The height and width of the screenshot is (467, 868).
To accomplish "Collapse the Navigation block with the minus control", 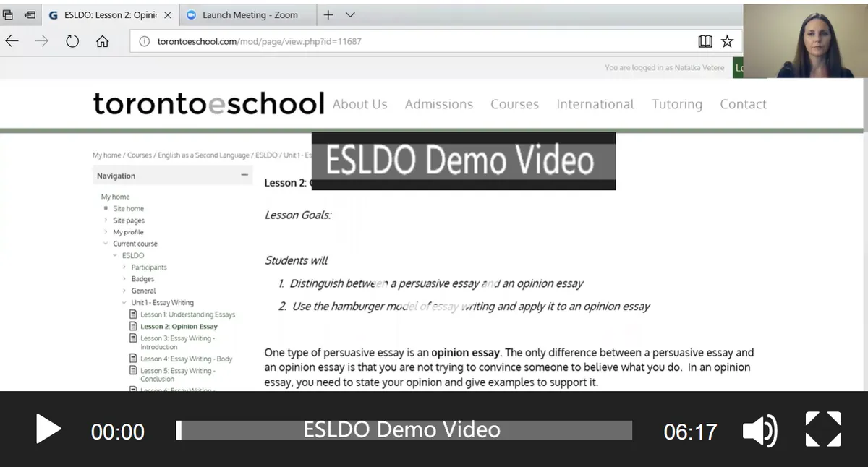I will click(x=244, y=176).
